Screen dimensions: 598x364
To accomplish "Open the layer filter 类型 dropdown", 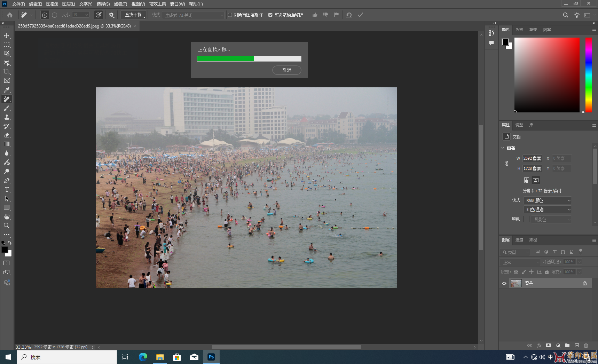I will coord(515,252).
